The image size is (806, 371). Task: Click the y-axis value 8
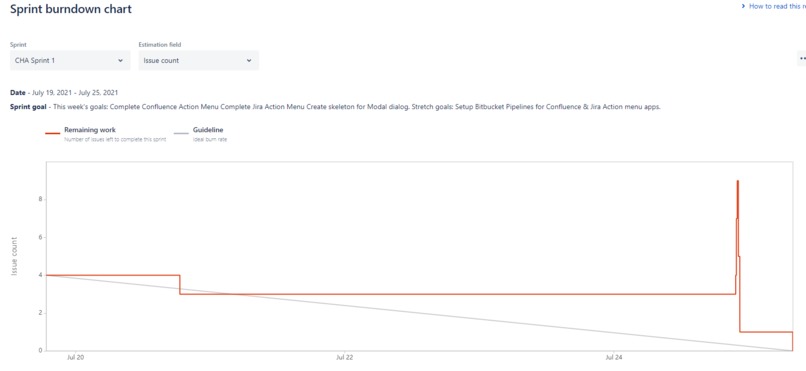coord(41,199)
